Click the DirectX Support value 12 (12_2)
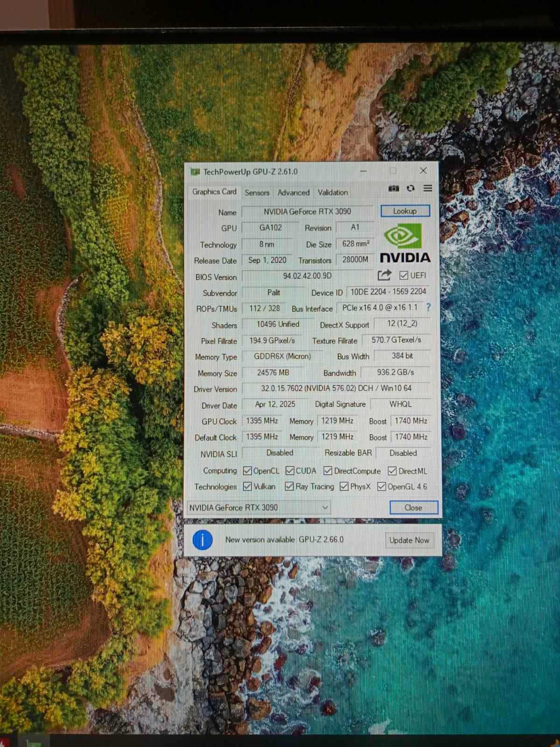Image resolution: width=560 pixels, height=747 pixels. click(402, 324)
